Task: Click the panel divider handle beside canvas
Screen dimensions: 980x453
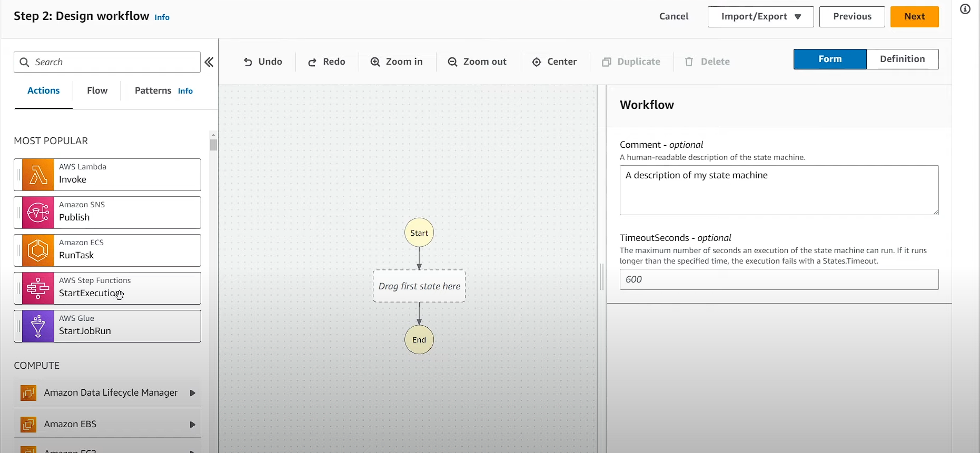Action: [x=602, y=276]
